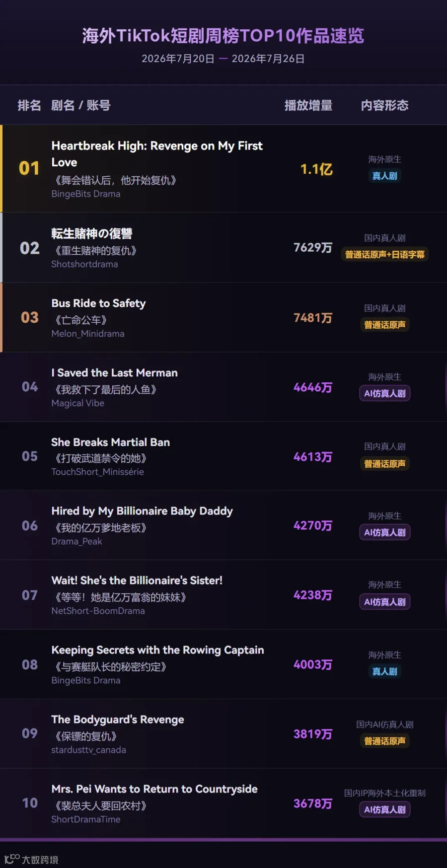Click the Magical Vibe account name
The width and height of the screenshot is (447, 868).
78,403
